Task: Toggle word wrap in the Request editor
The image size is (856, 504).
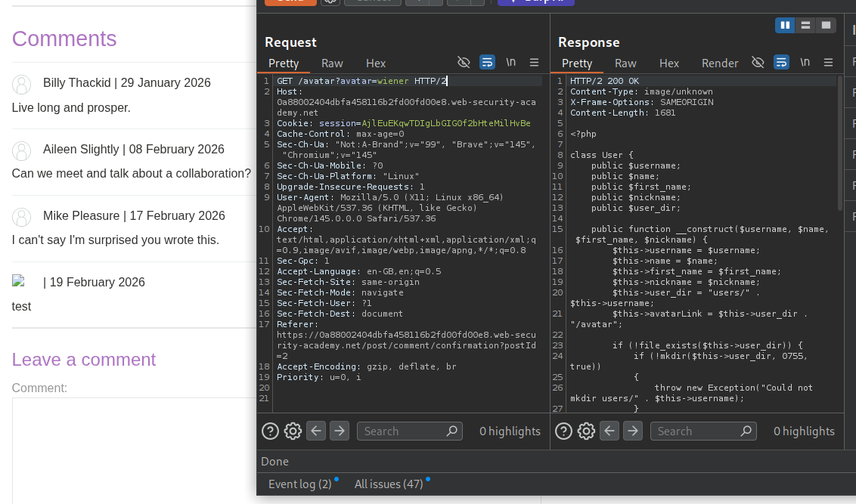Action: (x=487, y=63)
